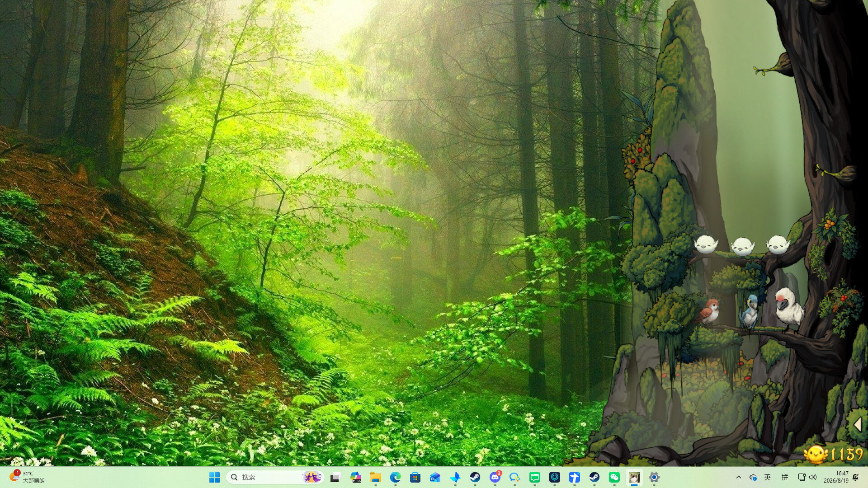The height and width of the screenshot is (488, 868).
Task: Open the Steam icon left of Discord
Action: pos(475,477)
